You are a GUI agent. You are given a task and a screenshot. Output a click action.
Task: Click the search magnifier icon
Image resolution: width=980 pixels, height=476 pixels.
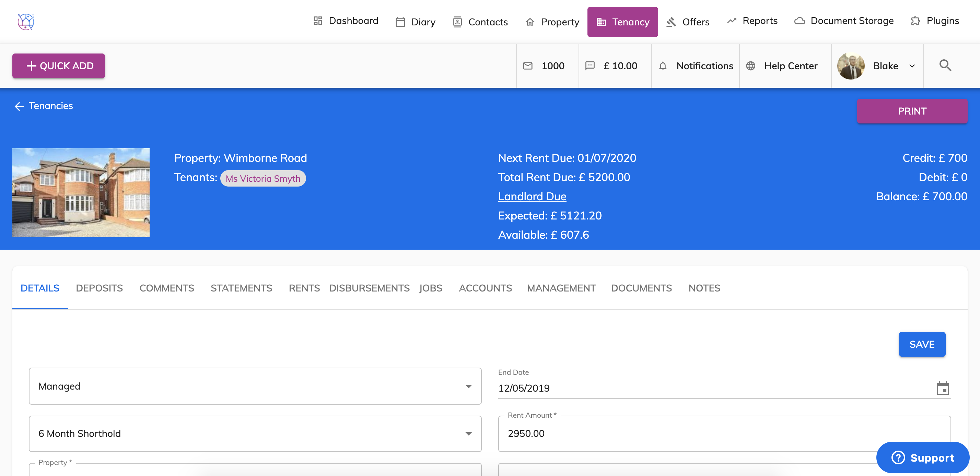tap(945, 66)
